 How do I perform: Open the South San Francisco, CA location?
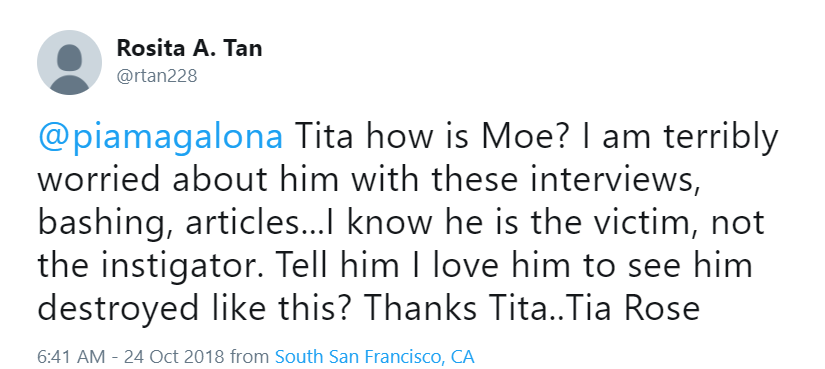(x=375, y=356)
